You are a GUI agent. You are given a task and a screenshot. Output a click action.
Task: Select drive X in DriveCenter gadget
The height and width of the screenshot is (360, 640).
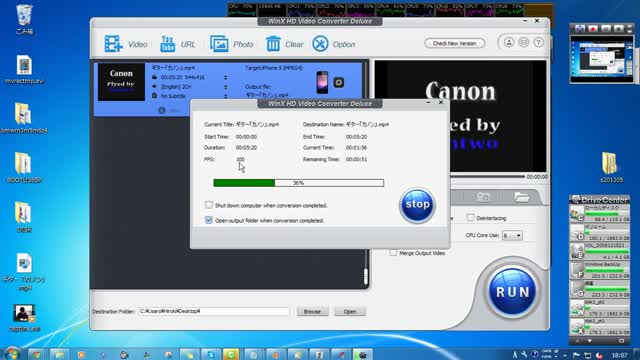pos(600,327)
